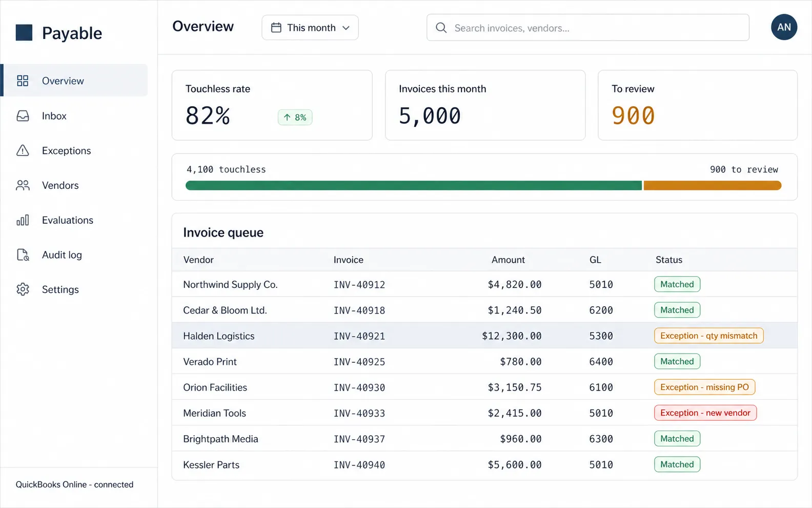Open invoice INV-40933
The image size is (812, 508).
pos(359,413)
